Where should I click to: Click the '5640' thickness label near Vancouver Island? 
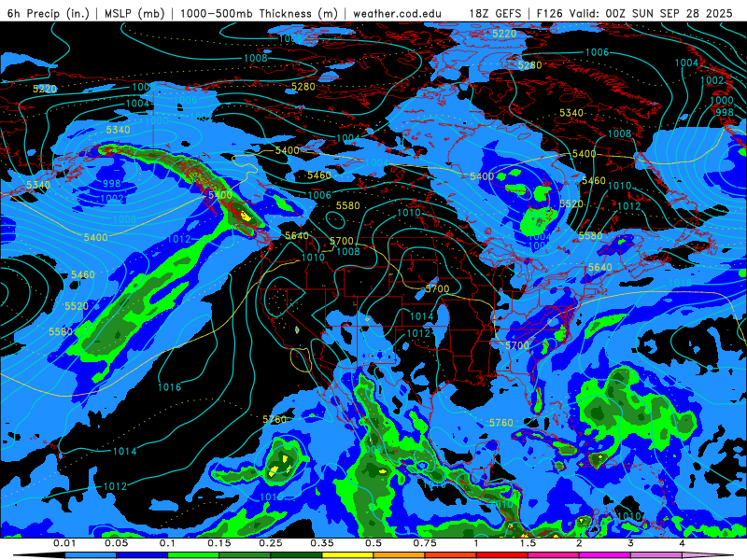297,236
